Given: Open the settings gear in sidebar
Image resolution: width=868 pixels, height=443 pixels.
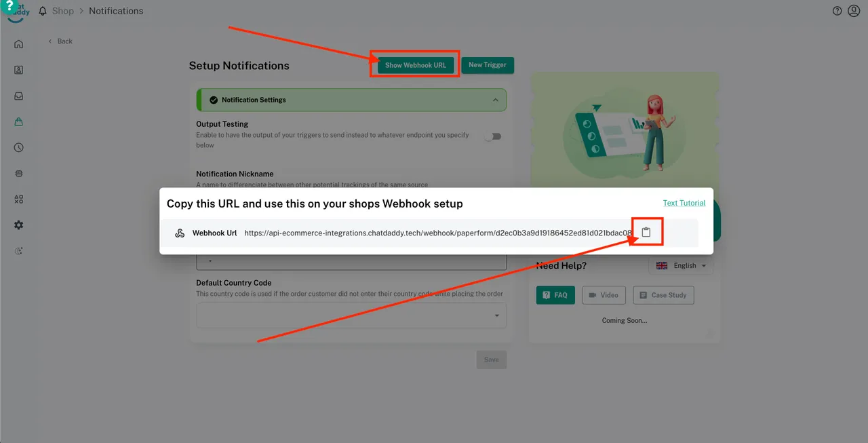Looking at the screenshot, I should 19,225.
